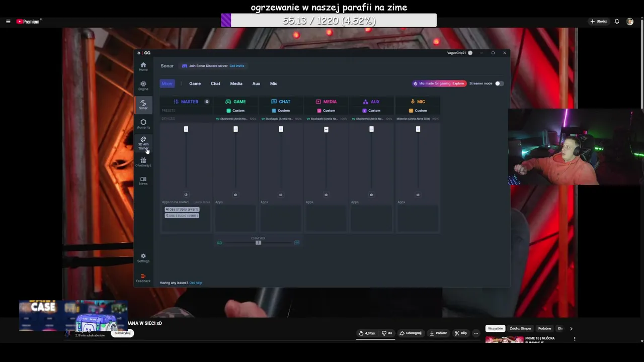
Task: Click Learn More near apps routing
Action: pos(202,202)
